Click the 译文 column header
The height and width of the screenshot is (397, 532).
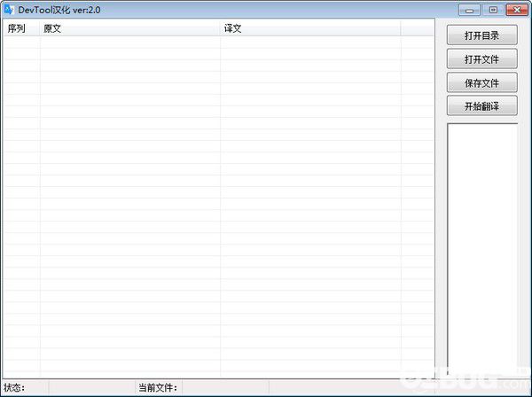tap(310, 28)
